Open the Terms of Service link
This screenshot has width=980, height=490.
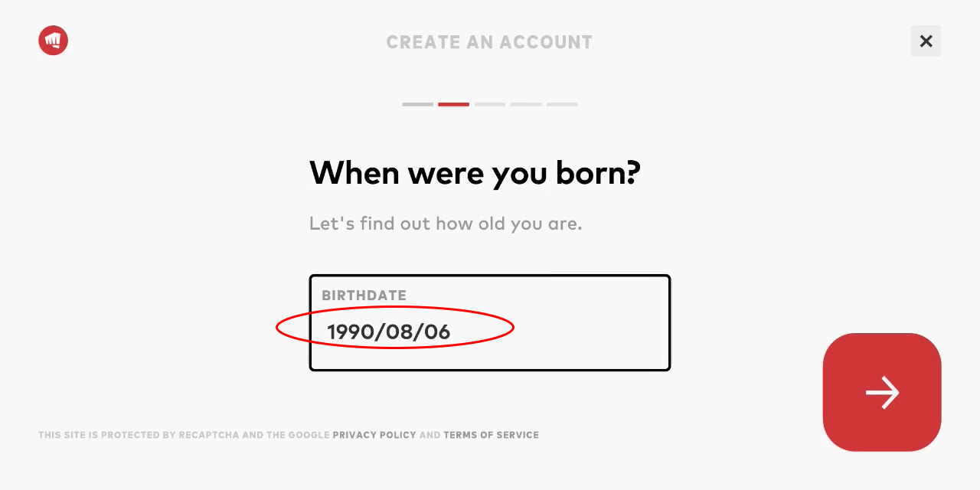pyautogui.click(x=491, y=435)
